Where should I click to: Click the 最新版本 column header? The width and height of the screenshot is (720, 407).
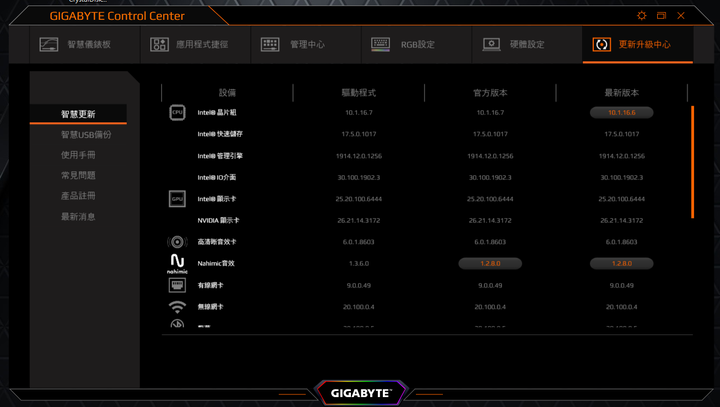coord(621,93)
